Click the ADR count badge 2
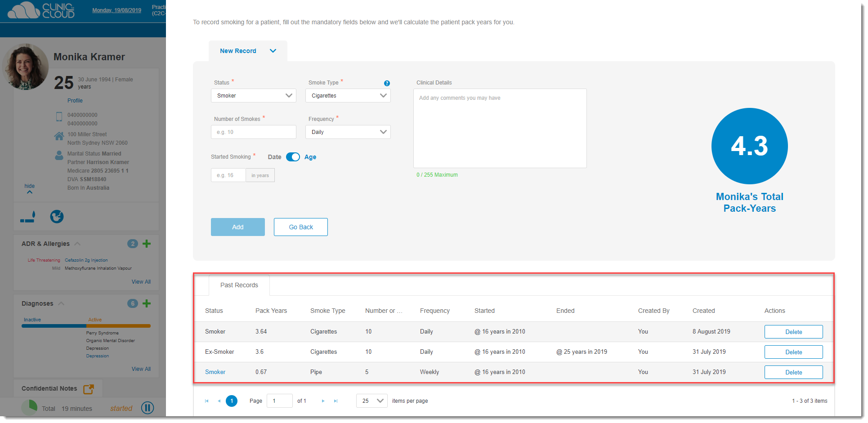 tap(133, 244)
